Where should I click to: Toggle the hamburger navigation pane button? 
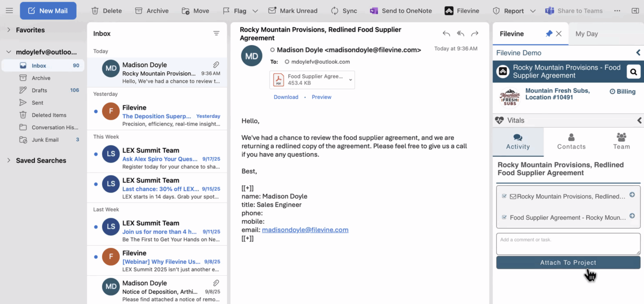9,11
